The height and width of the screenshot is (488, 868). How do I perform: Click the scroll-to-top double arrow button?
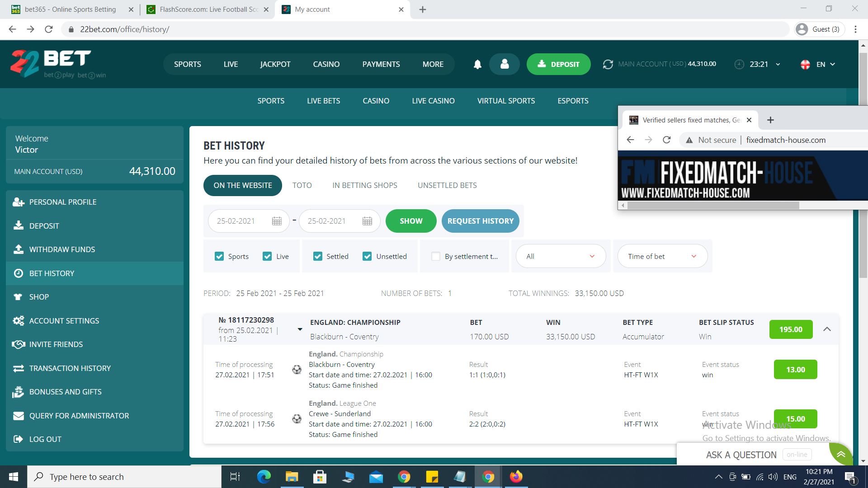[841, 454]
